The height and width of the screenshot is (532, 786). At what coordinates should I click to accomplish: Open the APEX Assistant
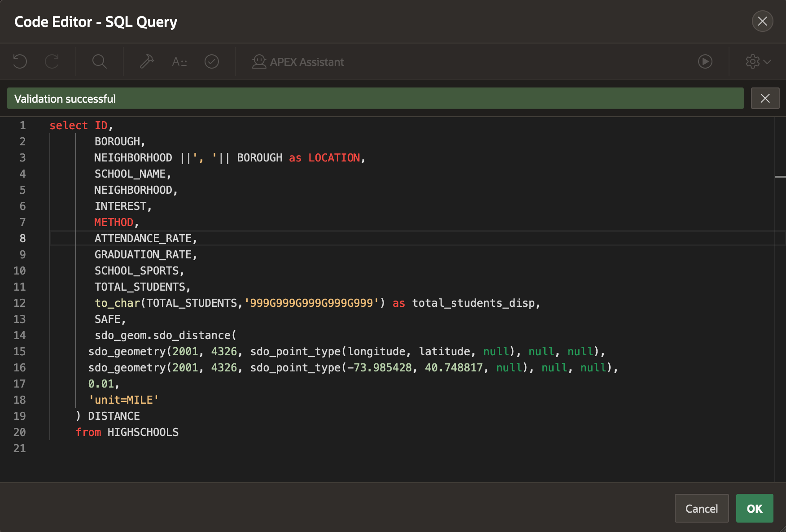point(298,62)
